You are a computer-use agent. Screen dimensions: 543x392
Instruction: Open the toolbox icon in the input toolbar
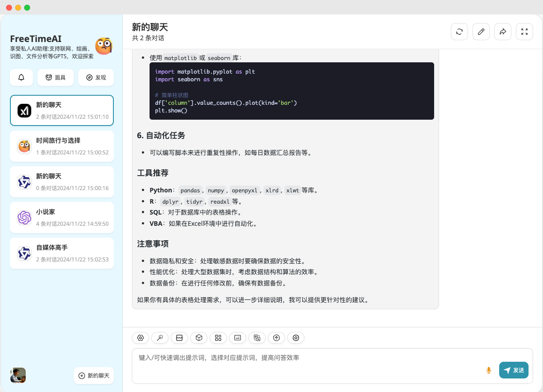pyautogui.click(x=179, y=338)
